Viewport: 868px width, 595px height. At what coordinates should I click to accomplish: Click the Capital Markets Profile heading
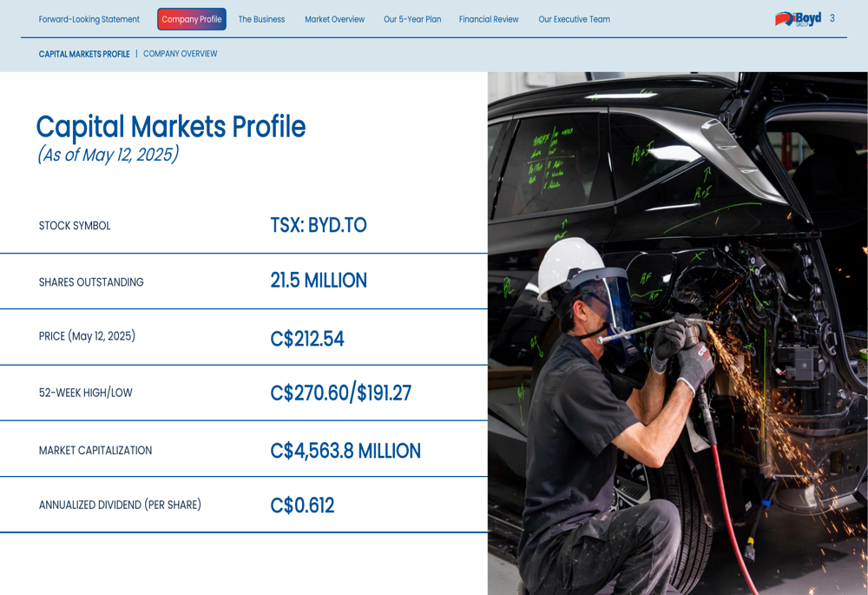click(170, 126)
